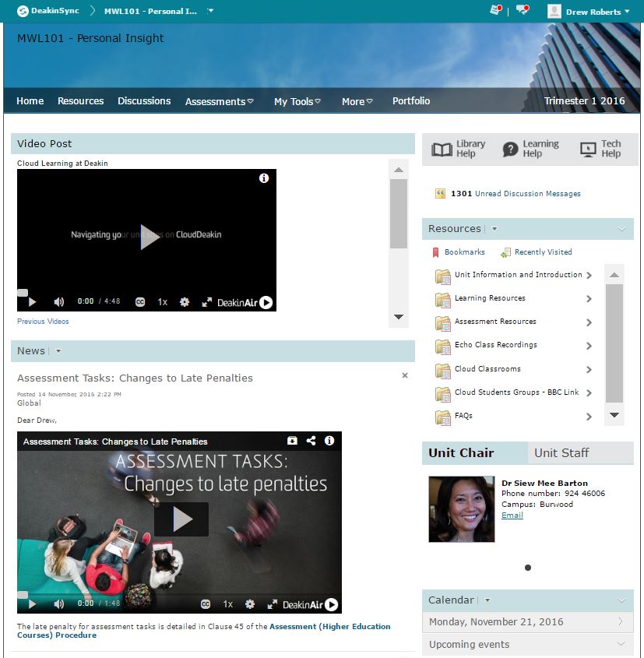
Task: Open Learning Help
Action: pos(531,149)
